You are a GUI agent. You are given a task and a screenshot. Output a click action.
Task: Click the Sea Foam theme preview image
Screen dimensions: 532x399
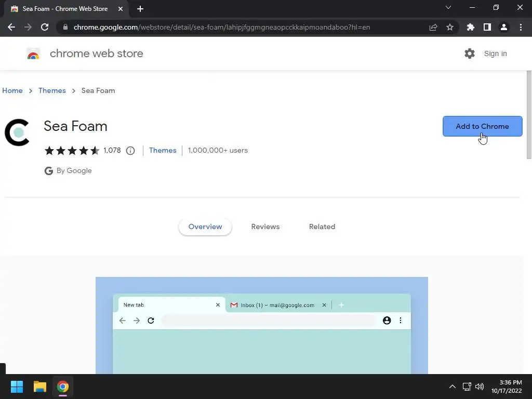[x=262, y=325]
